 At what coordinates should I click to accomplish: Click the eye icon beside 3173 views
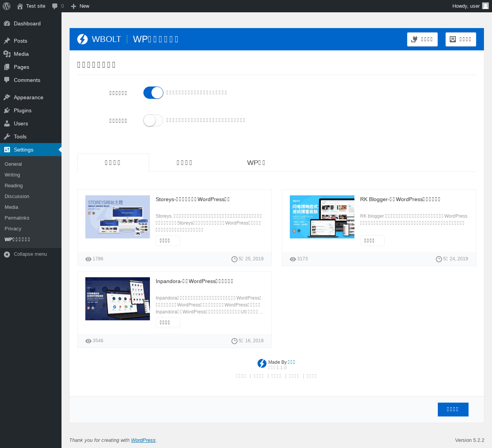tap(293, 259)
